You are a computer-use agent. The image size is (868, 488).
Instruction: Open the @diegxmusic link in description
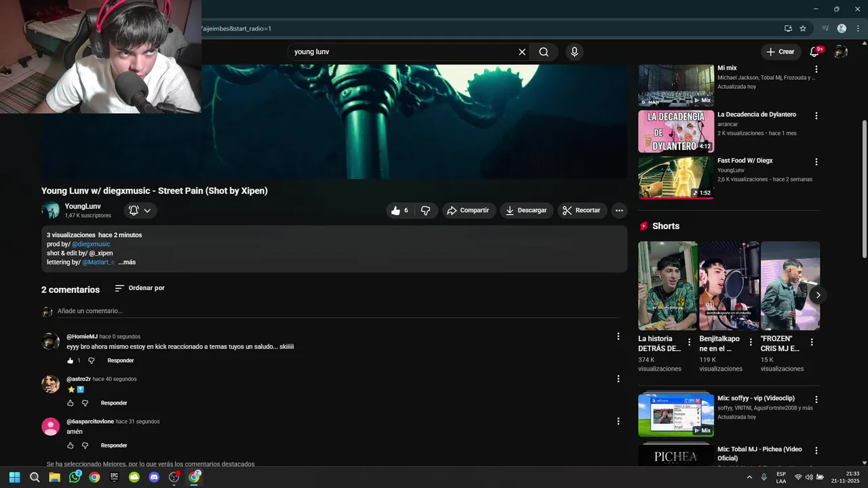(91, 244)
